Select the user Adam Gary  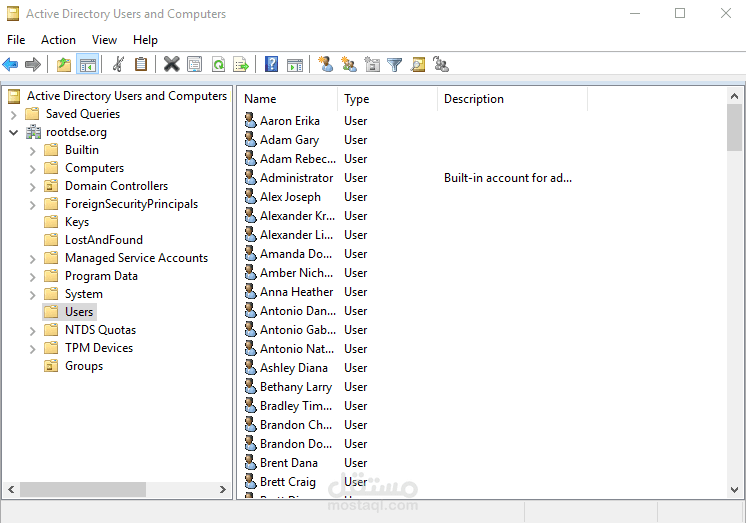click(x=289, y=140)
